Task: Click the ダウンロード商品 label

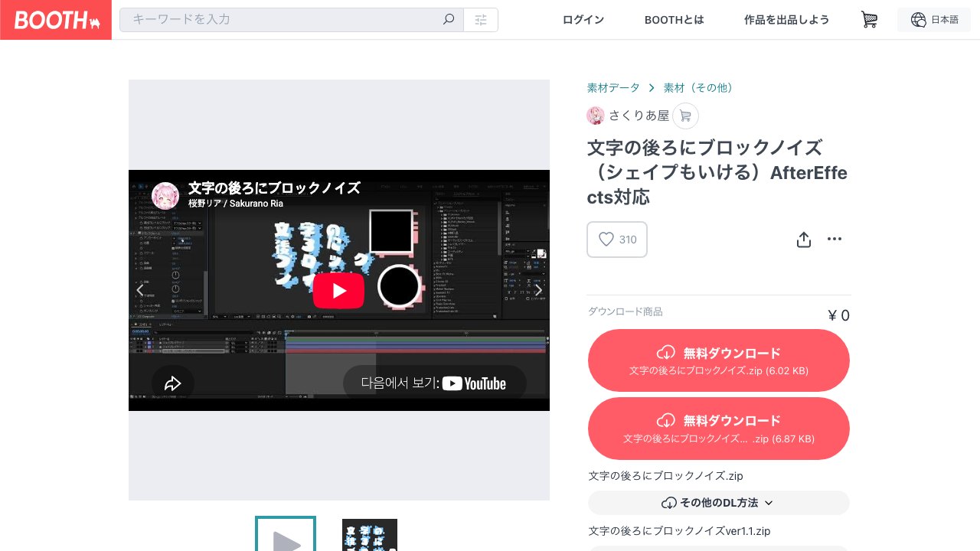Action: (x=626, y=312)
